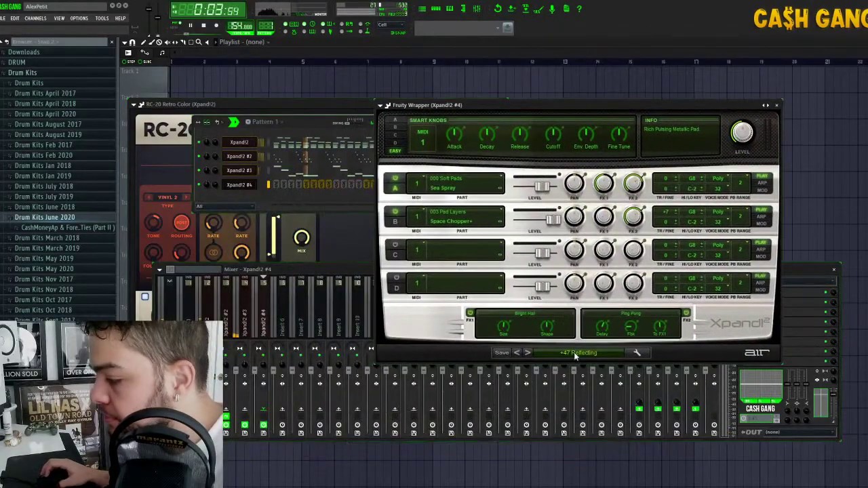Mute the Xpand!2 #4 channel light

pos(199,184)
